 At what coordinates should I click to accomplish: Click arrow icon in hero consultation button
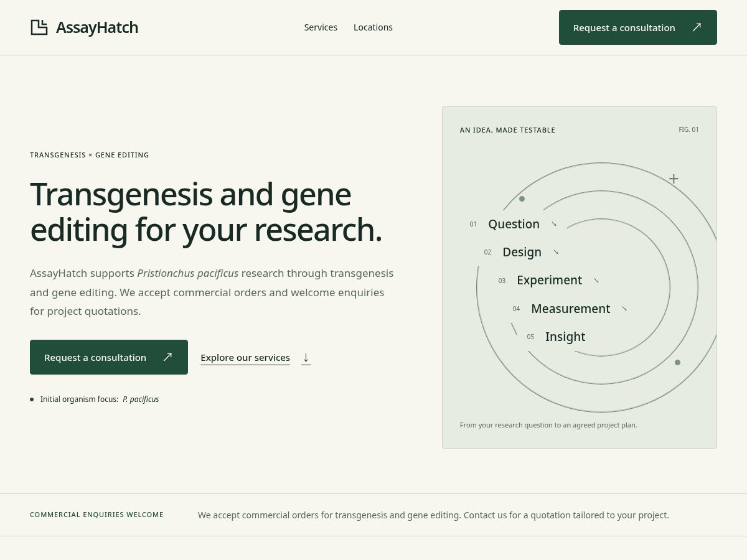tap(167, 357)
